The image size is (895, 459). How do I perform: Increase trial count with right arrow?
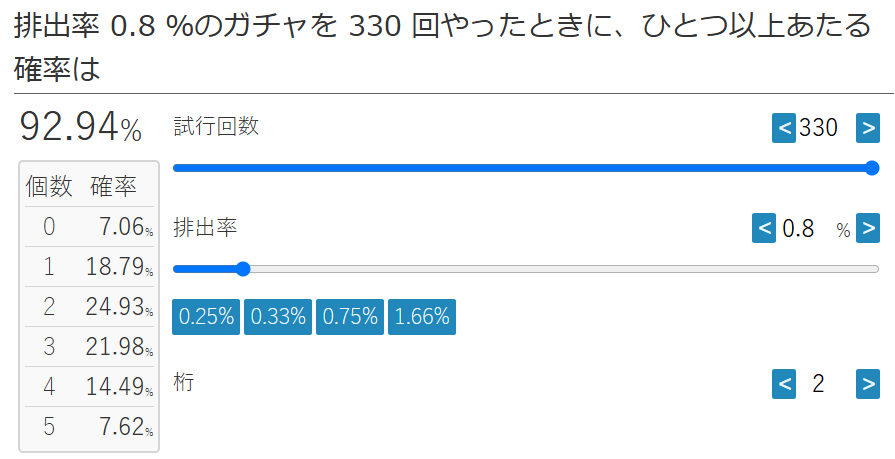[x=868, y=128]
